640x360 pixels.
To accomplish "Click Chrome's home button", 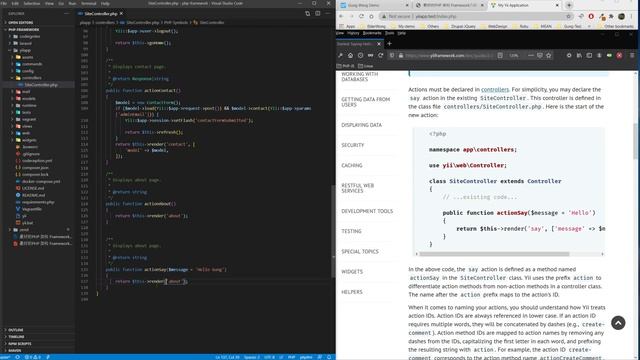I will (371, 16).
